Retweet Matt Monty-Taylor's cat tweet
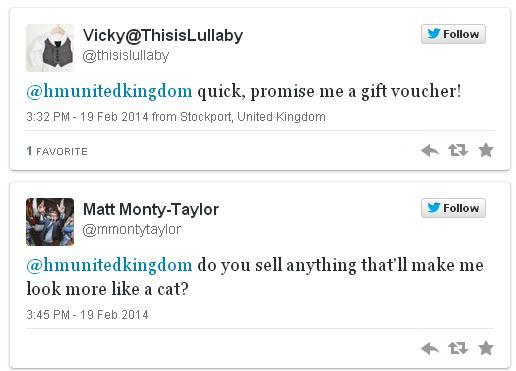Image resolution: width=516 pixels, height=371 pixels. pos(458,348)
